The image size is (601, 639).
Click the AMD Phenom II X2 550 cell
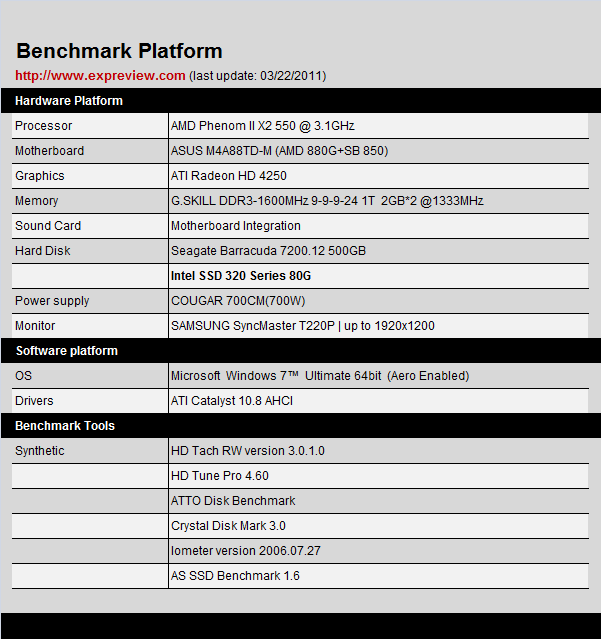coord(263,126)
